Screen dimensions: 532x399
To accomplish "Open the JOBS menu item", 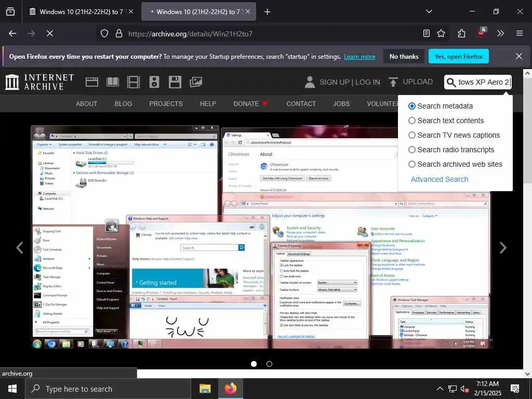I will (341, 104).
